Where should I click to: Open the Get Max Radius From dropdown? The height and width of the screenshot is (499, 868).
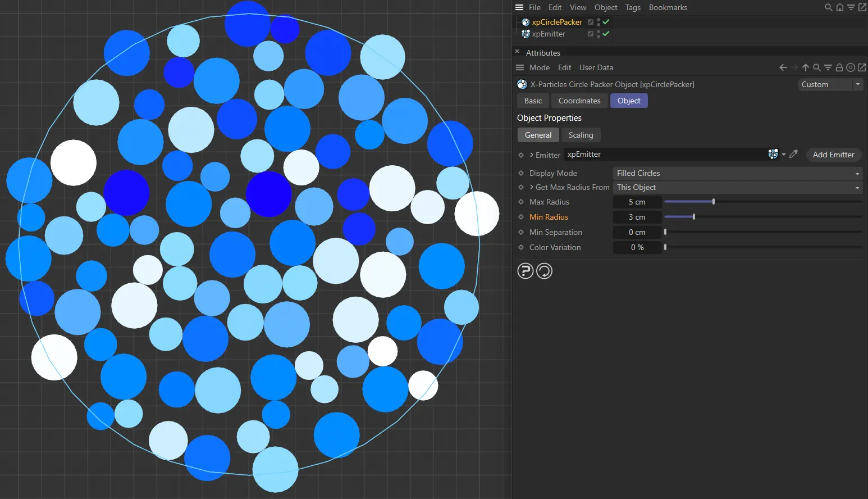coord(737,187)
